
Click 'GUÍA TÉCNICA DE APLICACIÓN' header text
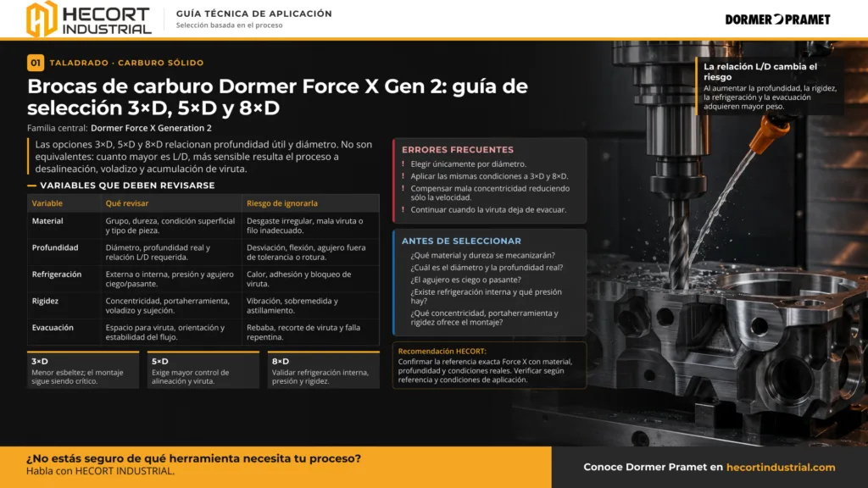click(x=254, y=14)
